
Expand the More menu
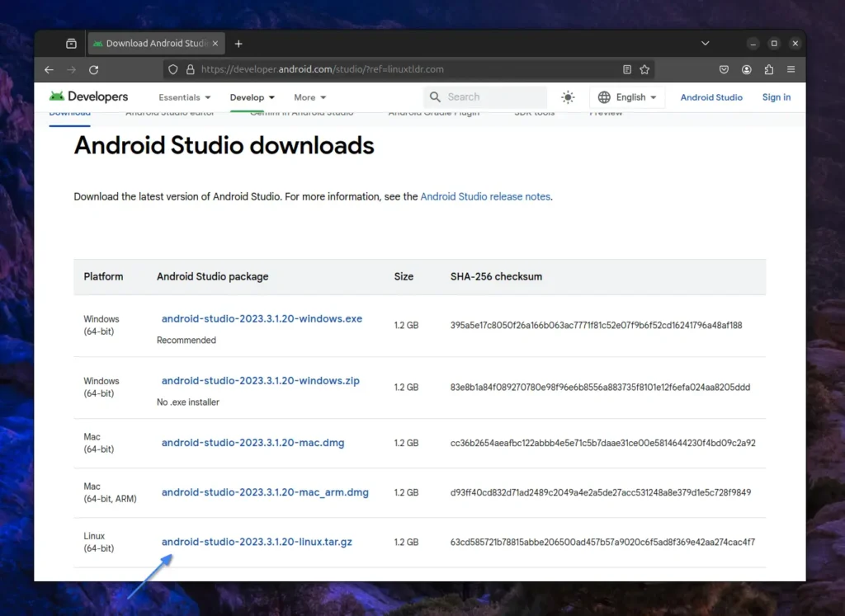pos(310,97)
